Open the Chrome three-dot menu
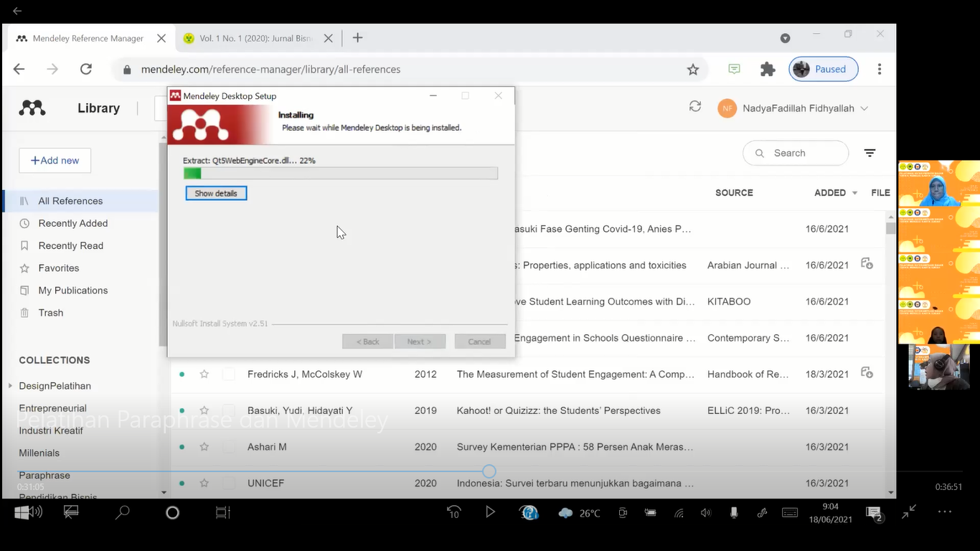The image size is (980, 551). (880, 69)
